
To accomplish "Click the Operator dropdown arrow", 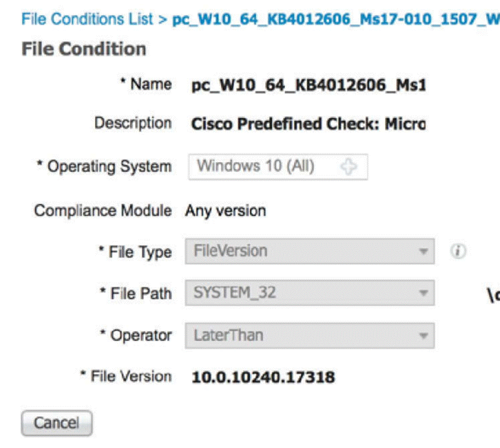I will pos(422,335).
